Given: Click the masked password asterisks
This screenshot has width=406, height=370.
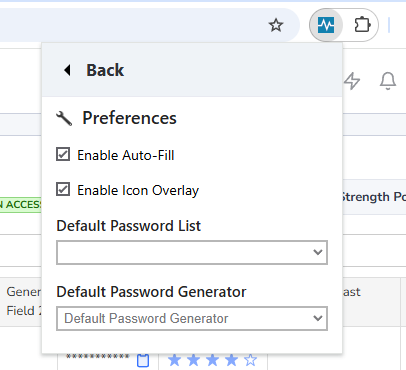Looking at the screenshot, I should [x=98, y=357].
